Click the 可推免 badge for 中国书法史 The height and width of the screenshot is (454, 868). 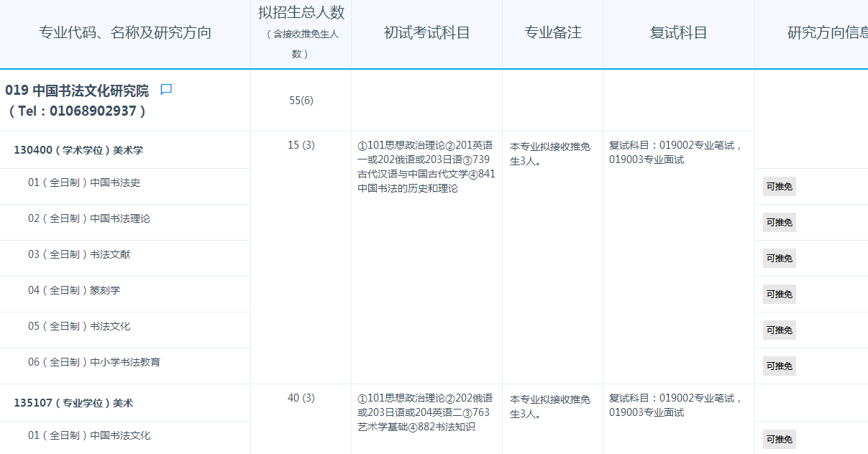point(779,187)
